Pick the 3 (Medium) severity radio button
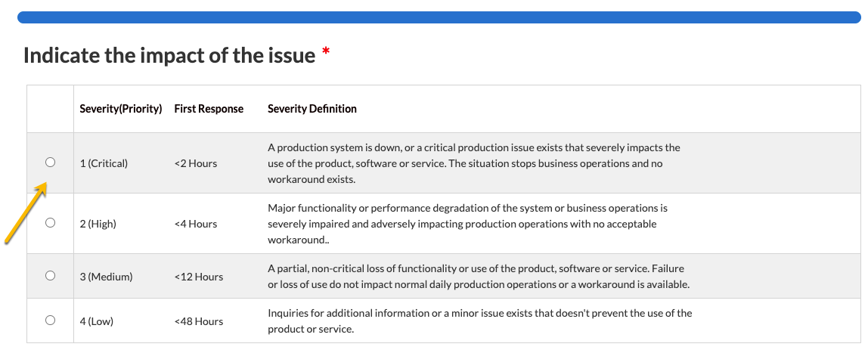868x350 pixels. (x=50, y=276)
